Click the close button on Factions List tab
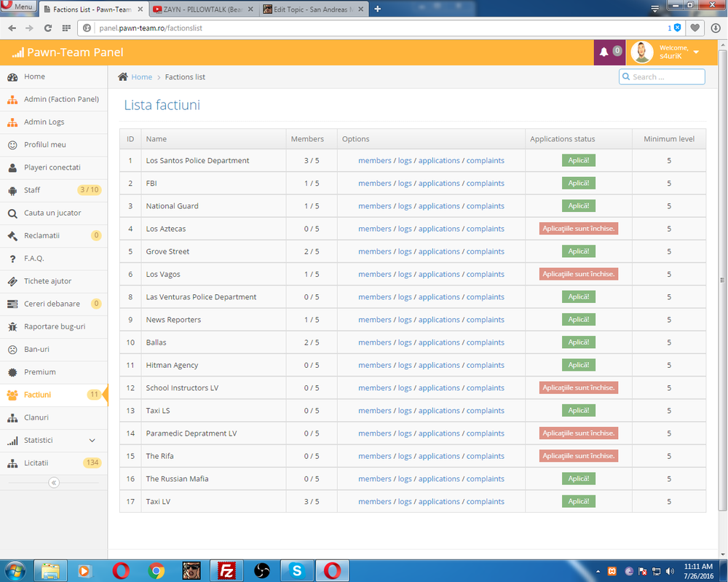Viewport: 728px width, 582px height. pyautogui.click(x=141, y=9)
